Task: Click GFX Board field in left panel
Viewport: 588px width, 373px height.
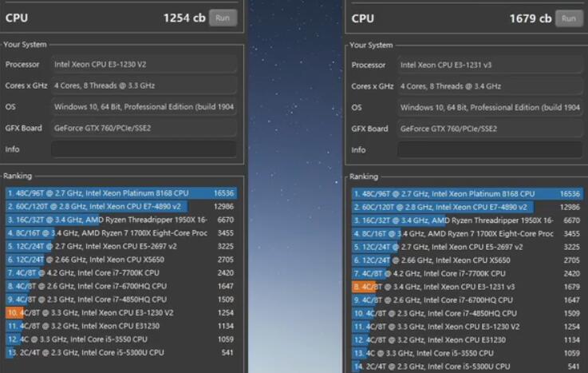Action: point(144,128)
